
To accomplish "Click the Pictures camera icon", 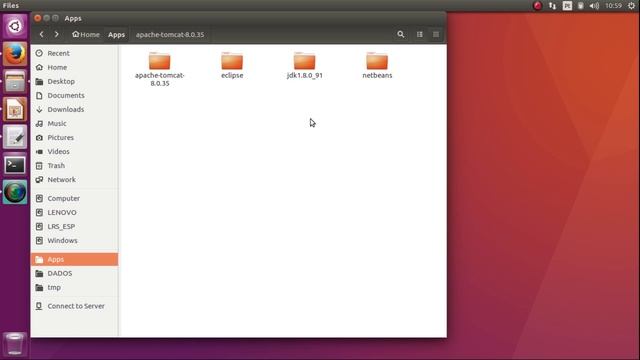I will [39, 138].
